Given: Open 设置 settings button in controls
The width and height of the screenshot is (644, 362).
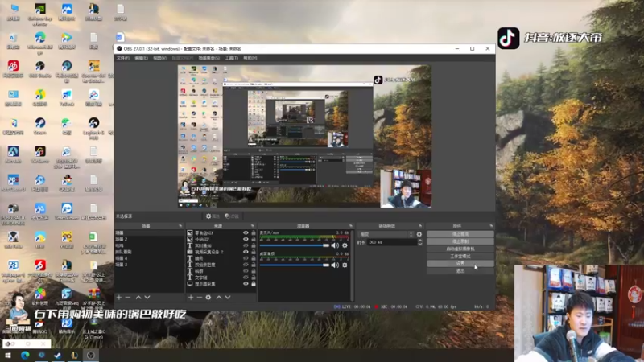Looking at the screenshot, I should [460, 264].
